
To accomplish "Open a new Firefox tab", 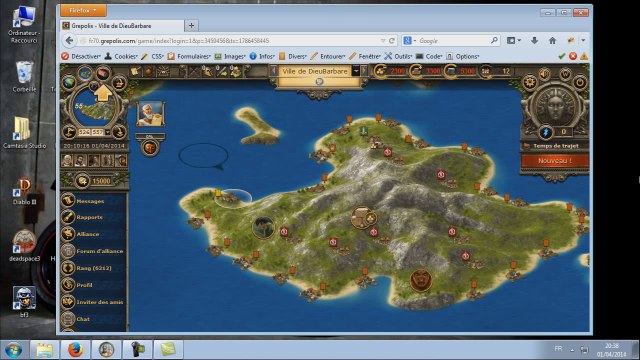I will click(191, 26).
